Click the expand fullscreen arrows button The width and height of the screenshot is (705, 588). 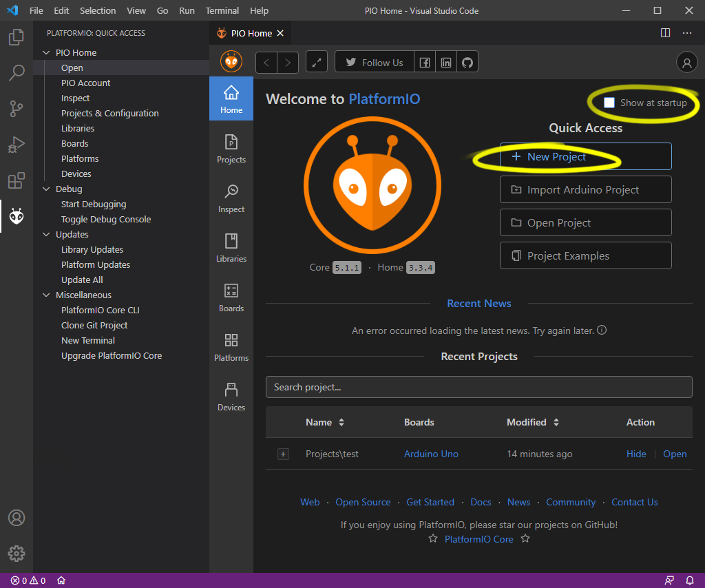coord(317,63)
